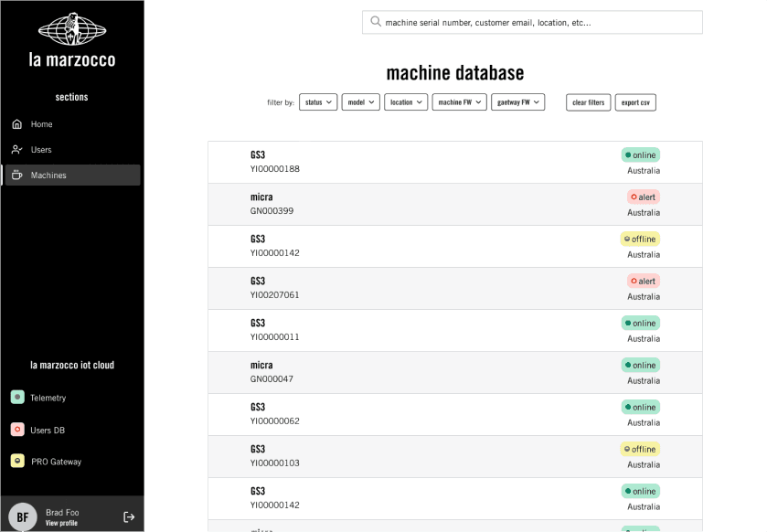This screenshot has width=767, height=532.
Task: Open the Users section
Action: pyautogui.click(x=71, y=150)
